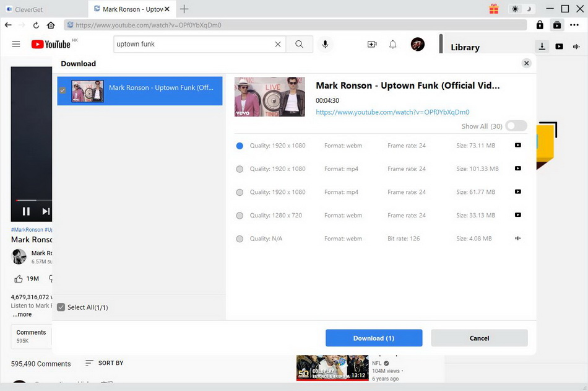Image resolution: width=588 pixels, height=391 pixels.
Task: Click the gift box icon in title bar
Action: click(493, 9)
